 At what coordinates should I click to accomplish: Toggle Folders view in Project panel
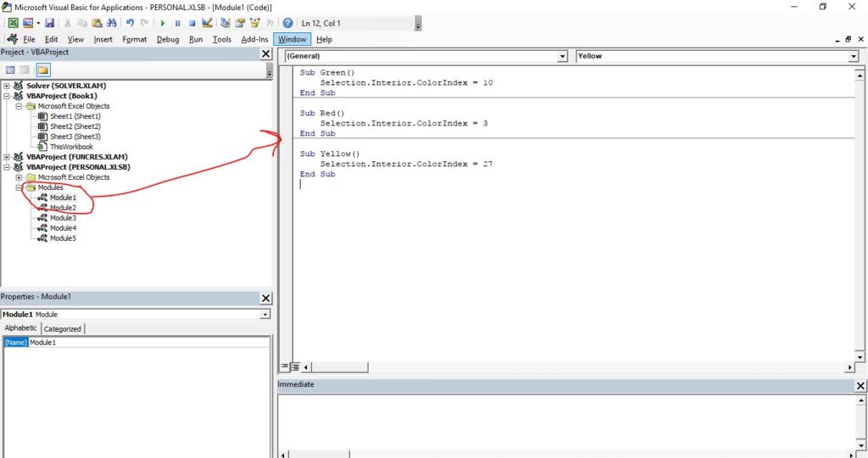(42, 70)
